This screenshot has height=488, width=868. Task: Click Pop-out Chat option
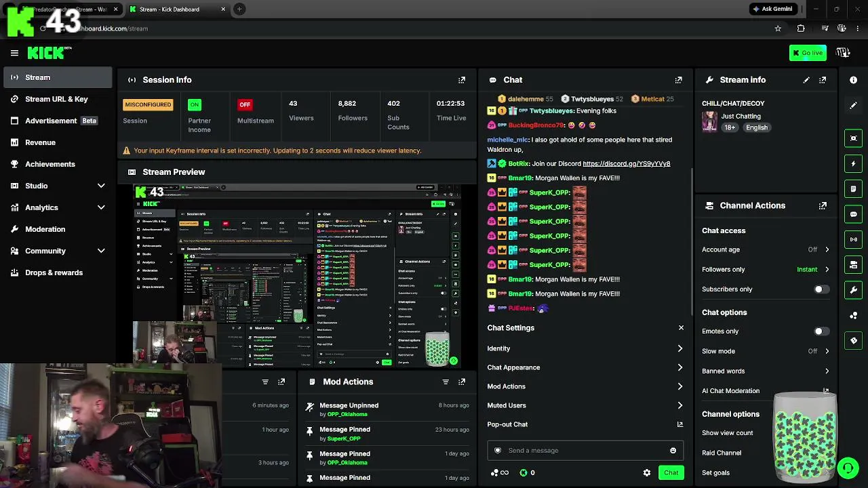coord(585,424)
